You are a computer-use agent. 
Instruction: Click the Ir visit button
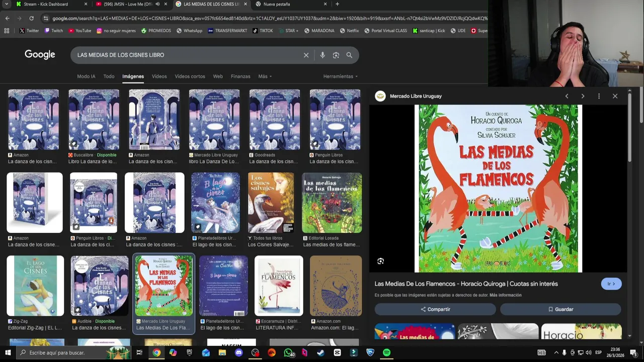click(x=611, y=284)
